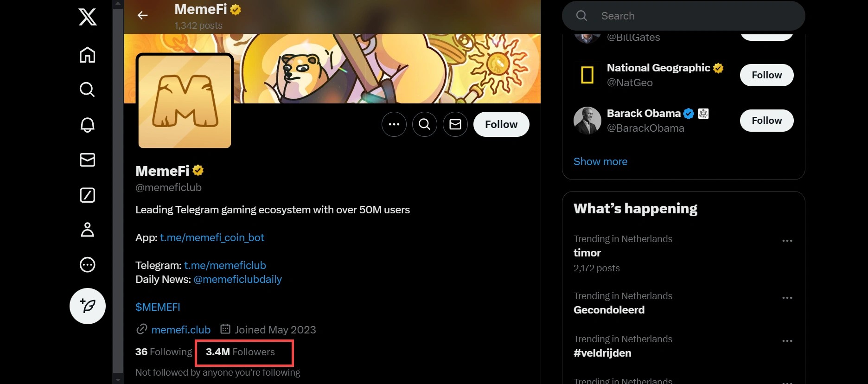Open the memefi.club website link
This screenshot has width=868, height=384.
[x=181, y=330]
